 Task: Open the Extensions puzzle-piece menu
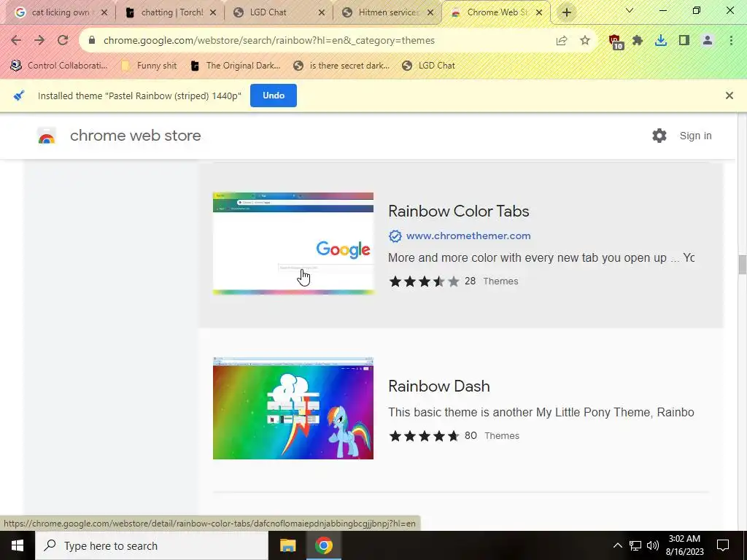[638, 41]
